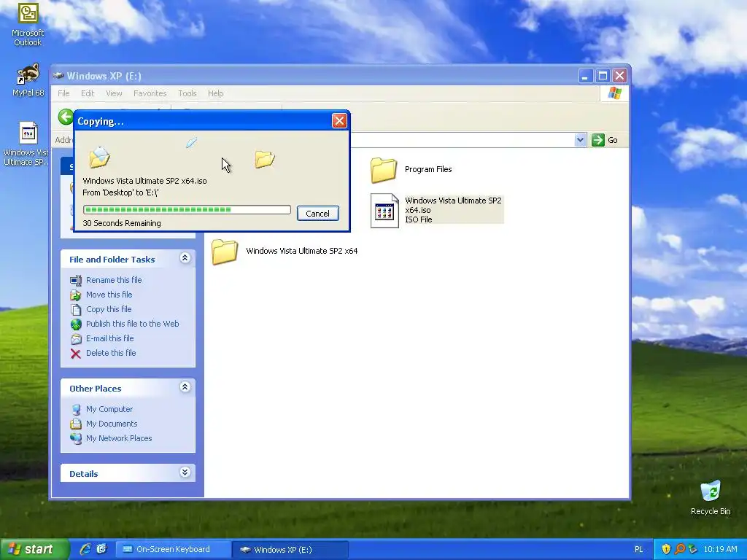Open the security shield tray icon

[666, 549]
